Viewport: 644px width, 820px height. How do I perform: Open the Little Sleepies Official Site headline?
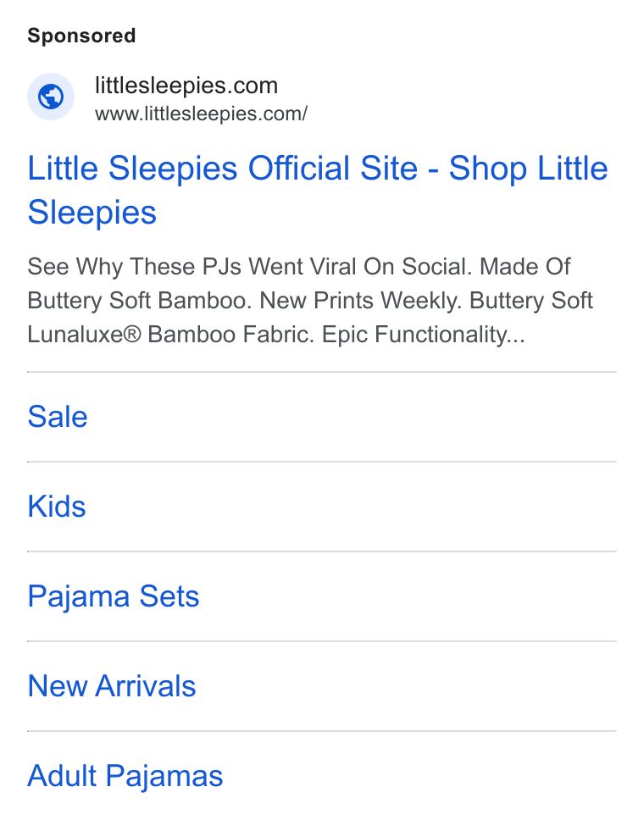tap(318, 190)
